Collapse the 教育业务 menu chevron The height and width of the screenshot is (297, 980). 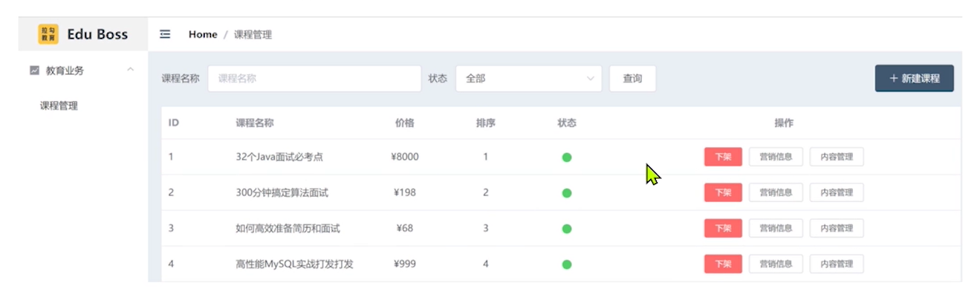tap(131, 70)
